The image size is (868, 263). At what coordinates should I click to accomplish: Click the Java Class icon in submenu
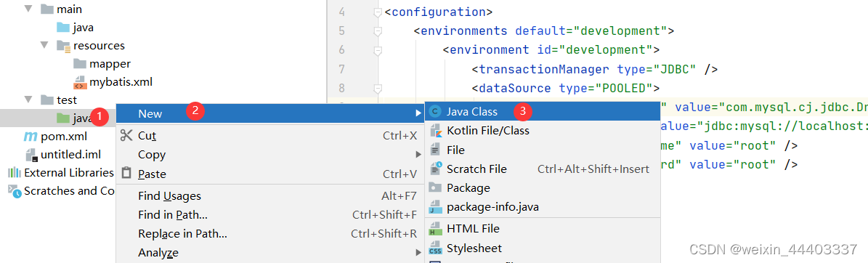[436, 112]
